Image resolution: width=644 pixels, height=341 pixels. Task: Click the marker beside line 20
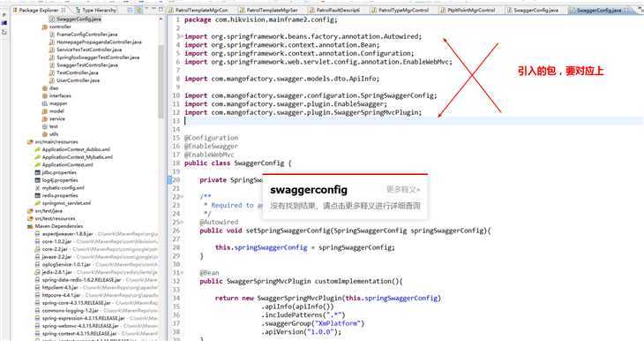(169, 179)
